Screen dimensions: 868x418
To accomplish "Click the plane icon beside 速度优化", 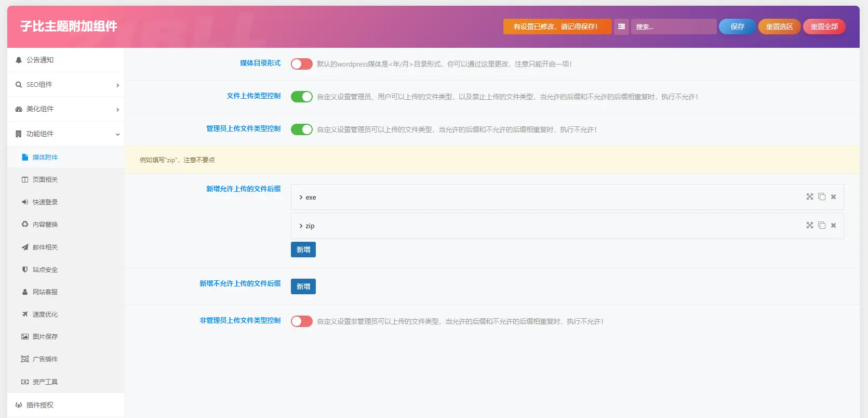I will (25, 315).
